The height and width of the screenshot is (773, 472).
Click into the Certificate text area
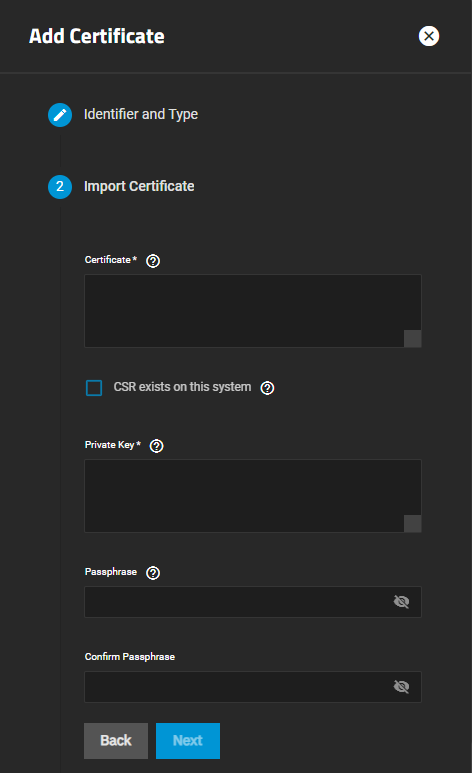point(253,311)
